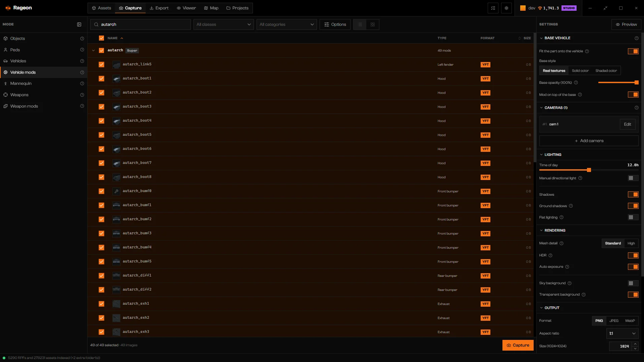
Task: Click the Time of day slider handle
Action: coord(589,170)
